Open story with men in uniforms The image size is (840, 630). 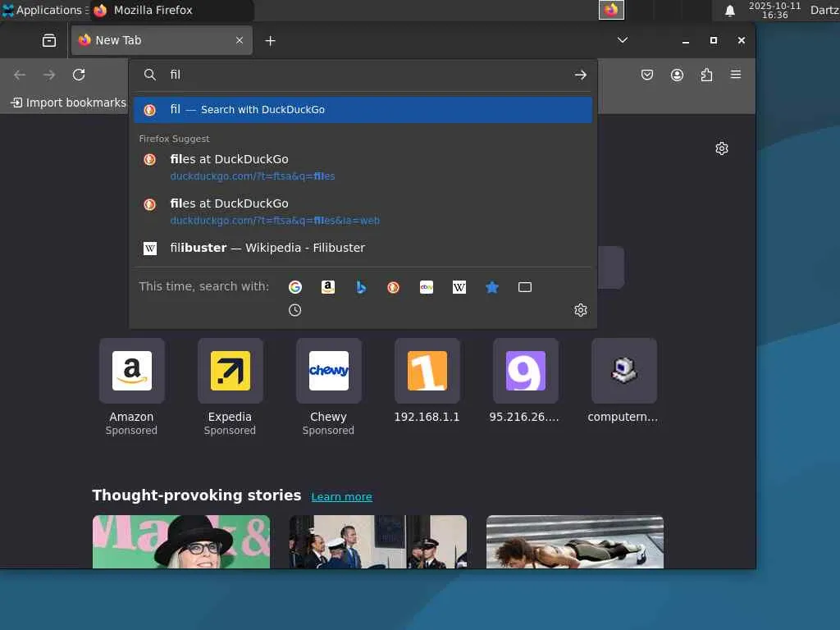(378, 541)
